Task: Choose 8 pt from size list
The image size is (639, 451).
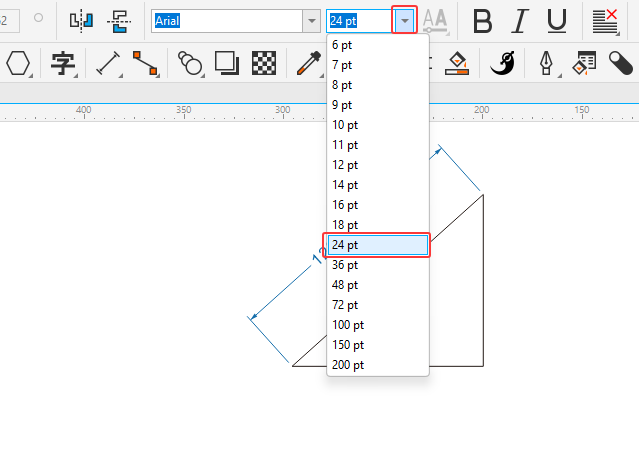Action: click(378, 85)
